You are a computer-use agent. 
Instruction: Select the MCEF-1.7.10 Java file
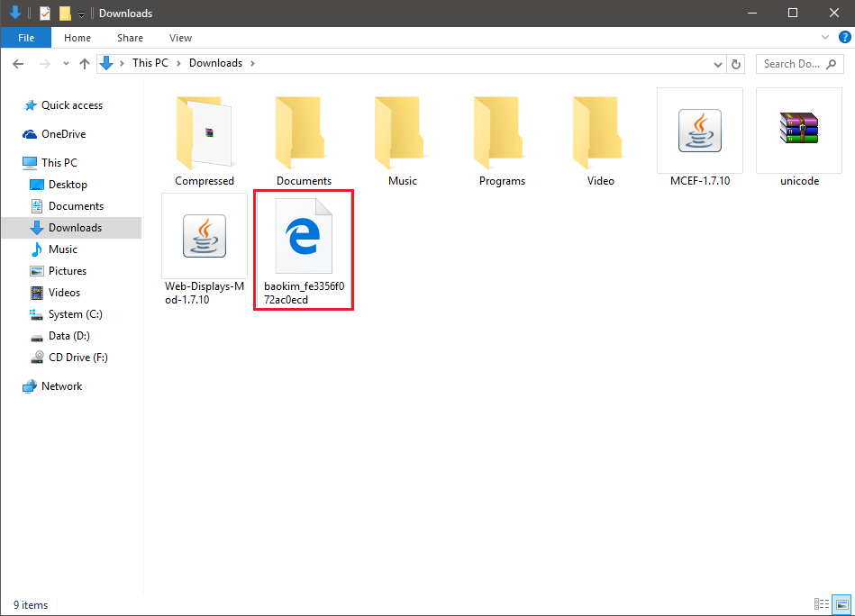click(x=700, y=138)
